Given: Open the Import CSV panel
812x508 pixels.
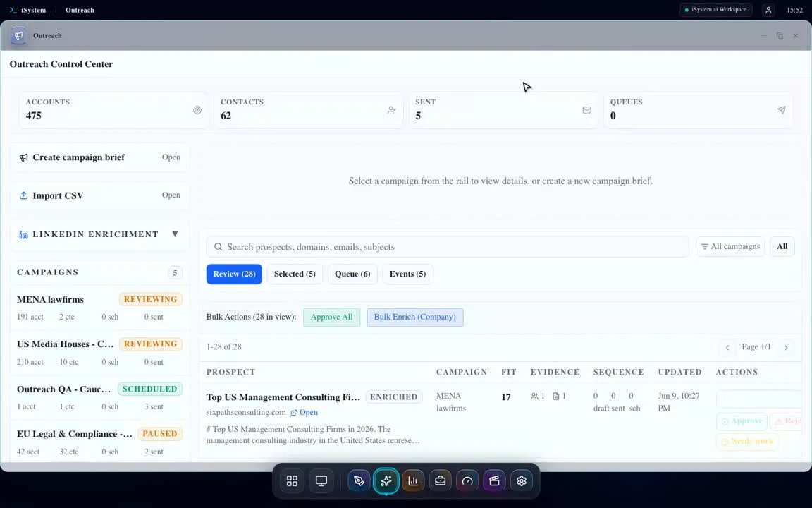Looking at the screenshot, I should (100, 195).
